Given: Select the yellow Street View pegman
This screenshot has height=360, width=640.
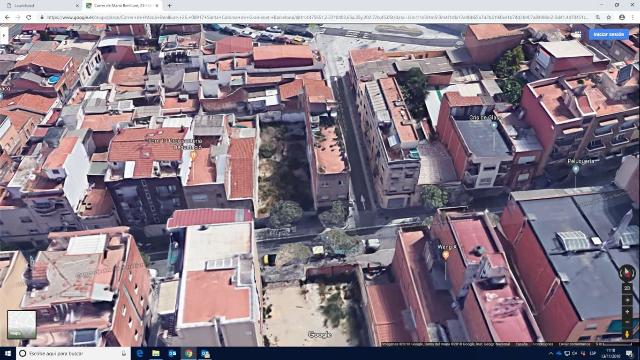Looking at the screenshot, I should pyautogui.click(x=627, y=334).
